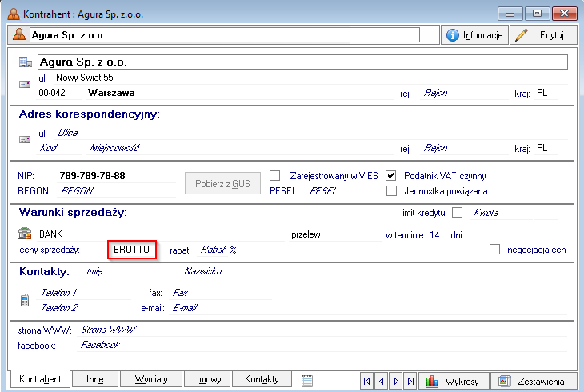Click the address card icon near Nowy Swiat
The height and width of the screenshot is (392, 584).
[x=25, y=83]
